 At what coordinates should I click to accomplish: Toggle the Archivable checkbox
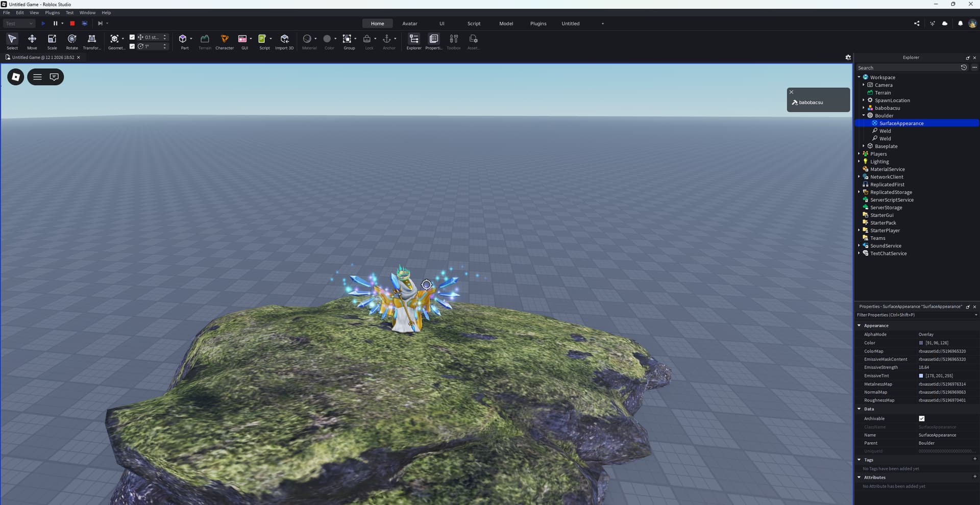coord(922,419)
